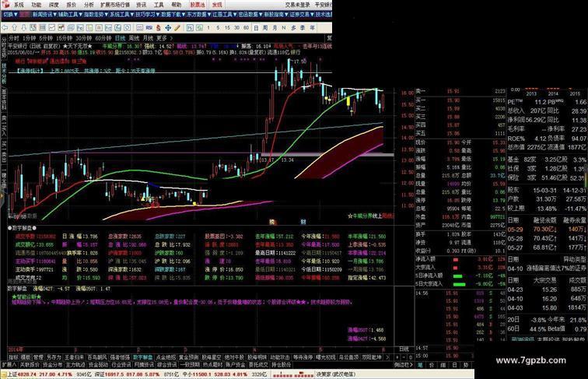Screen dimensions: 588x379
Task: Switch chart to 周线 tab
Action: [x=134, y=38]
